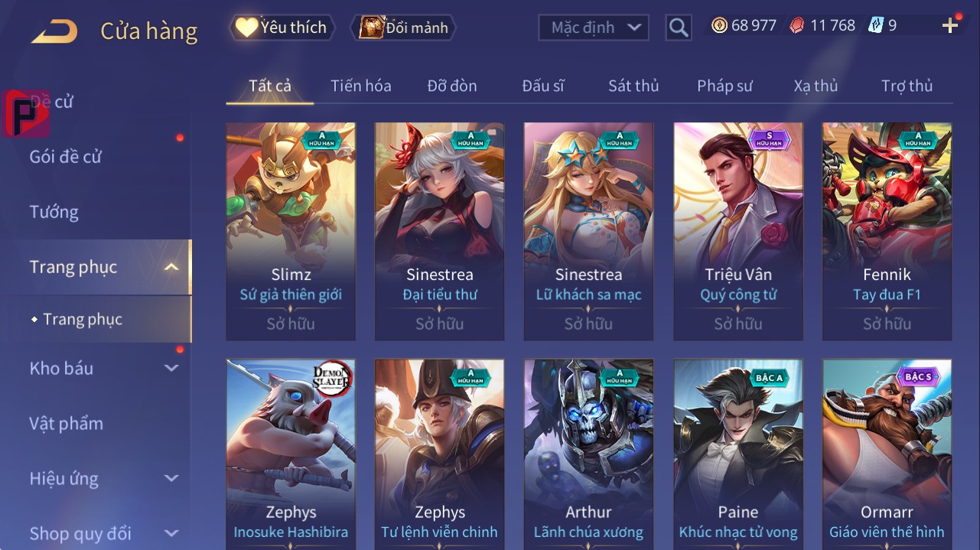Tap the red ruby currency icon
Image resolution: width=980 pixels, height=550 pixels.
(797, 26)
